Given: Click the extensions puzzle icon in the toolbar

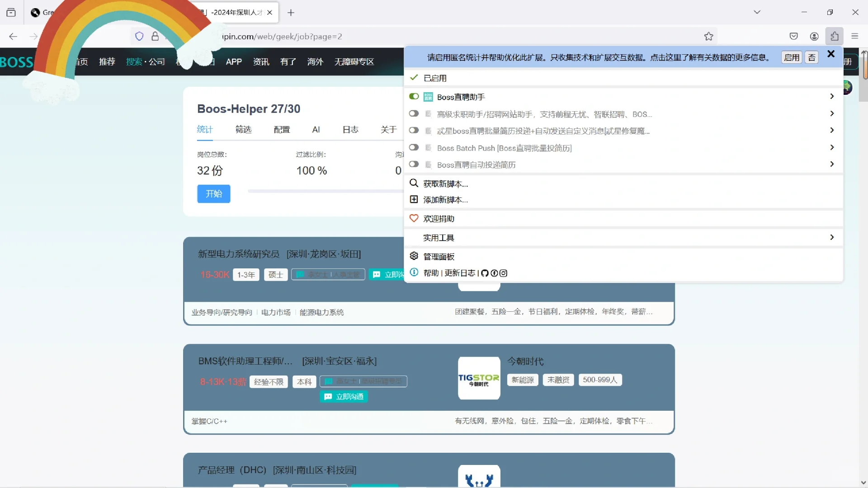Looking at the screenshot, I should [835, 36].
